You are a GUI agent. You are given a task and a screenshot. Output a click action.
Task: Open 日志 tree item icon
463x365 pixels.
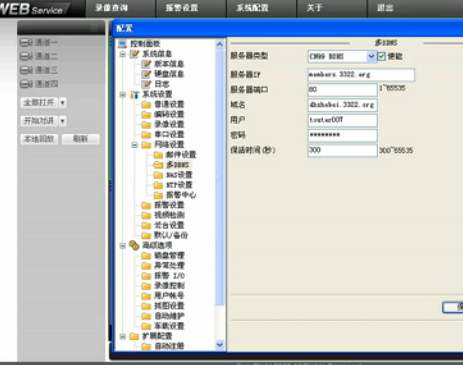tap(146, 84)
